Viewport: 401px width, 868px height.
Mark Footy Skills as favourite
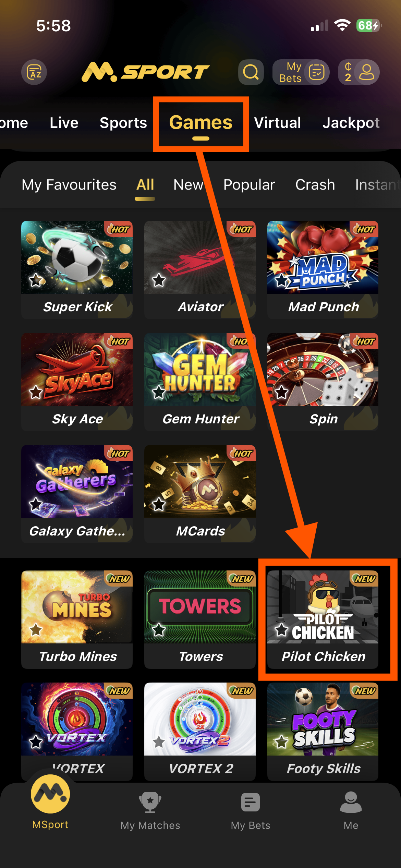(x=281, y=742)
